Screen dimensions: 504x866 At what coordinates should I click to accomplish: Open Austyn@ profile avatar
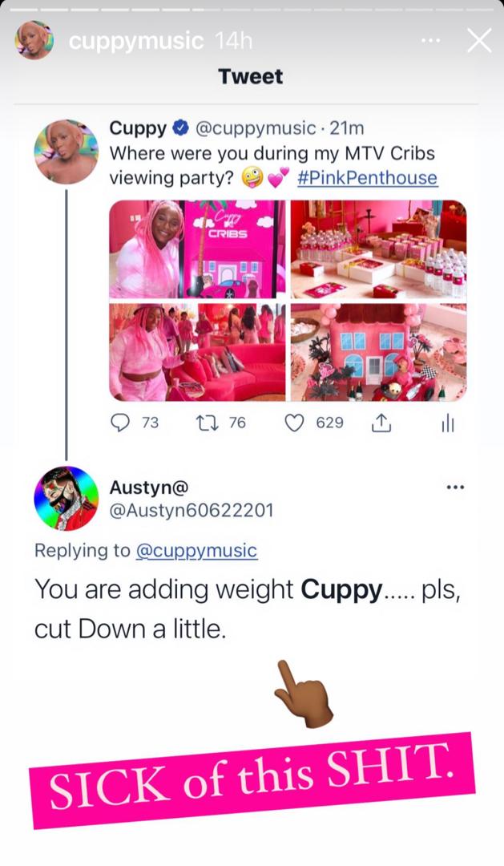[x=67, y=498]
